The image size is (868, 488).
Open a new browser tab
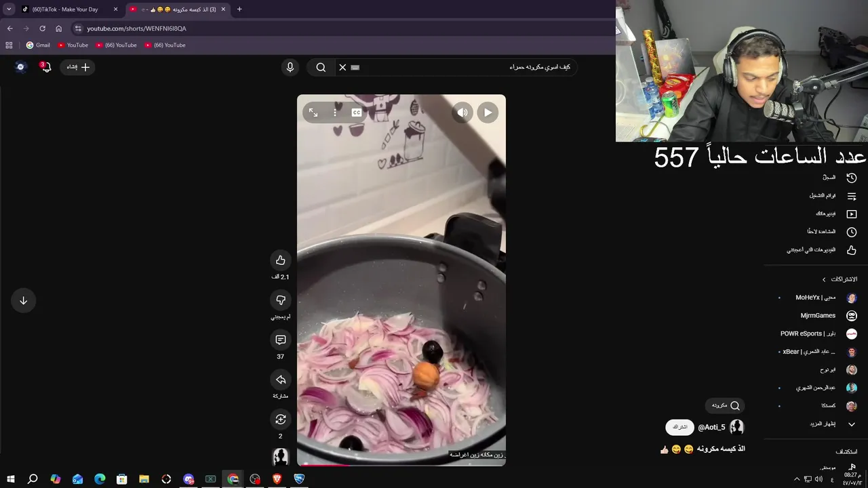pos(239,9)
